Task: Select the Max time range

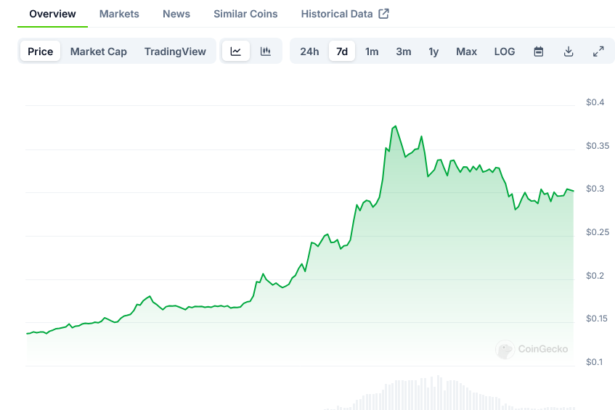Action: pos(466,51)
